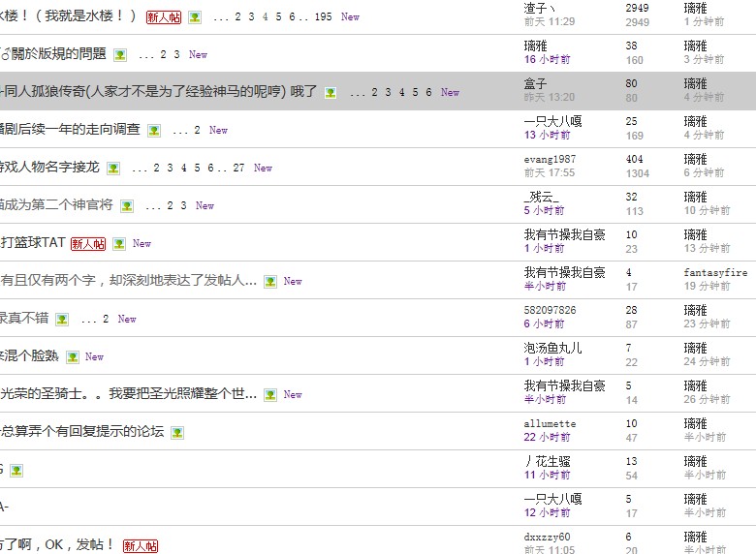This screenshot has height=554, width=756.
Task: View author profile evang1987
Action: (x=550, y=159)
